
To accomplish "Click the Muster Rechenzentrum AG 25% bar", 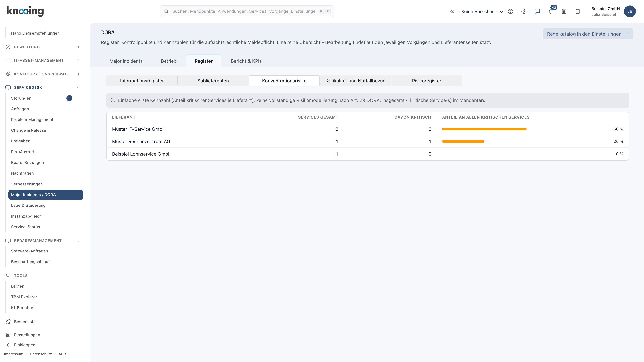I will 463,142.
